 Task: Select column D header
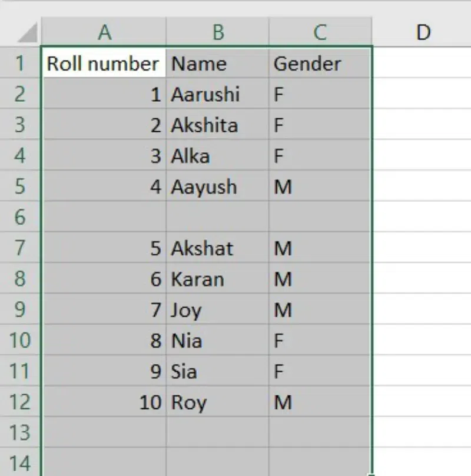422,32
